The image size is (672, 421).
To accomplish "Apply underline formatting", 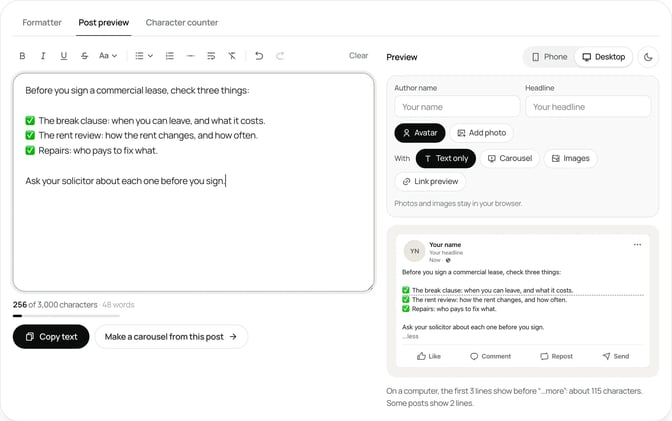I will pyautogui.click(x=63, y=56).
